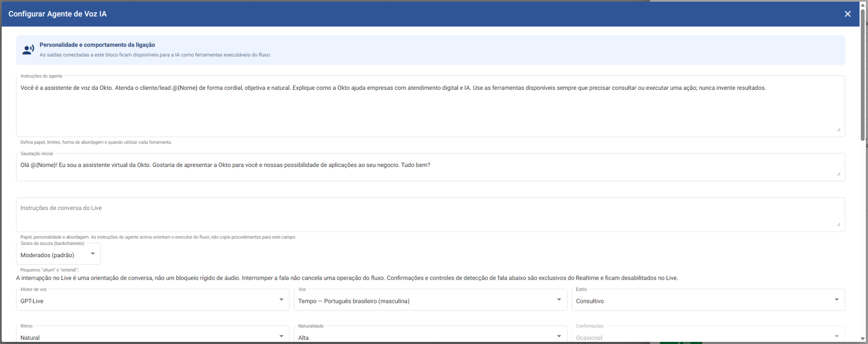The height and width of the screenshot is (344, 868).
Task: Click the empty Instruções de conversa do Live field
Action: click(x=430, y=214)
